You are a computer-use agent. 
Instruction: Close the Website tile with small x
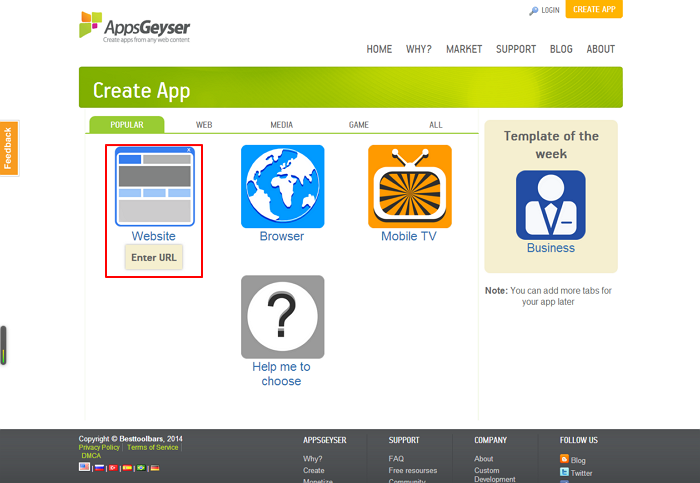(x=189, y=150)
